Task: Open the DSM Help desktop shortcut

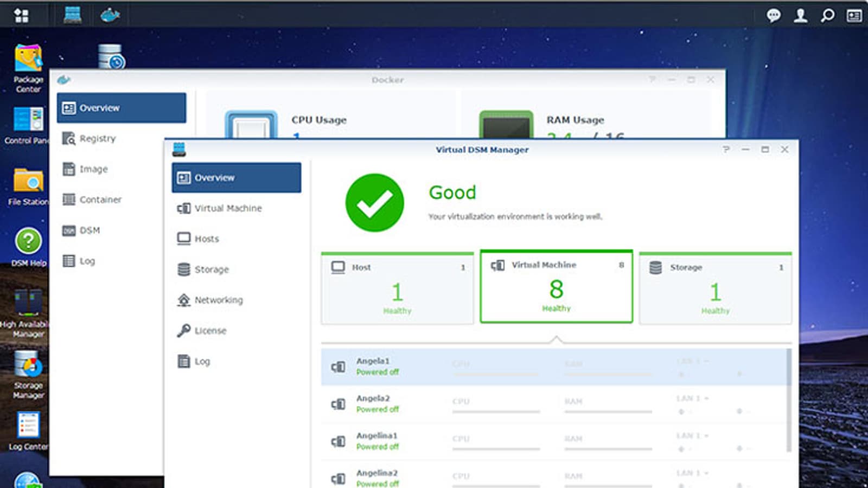Action: [29, 247]
